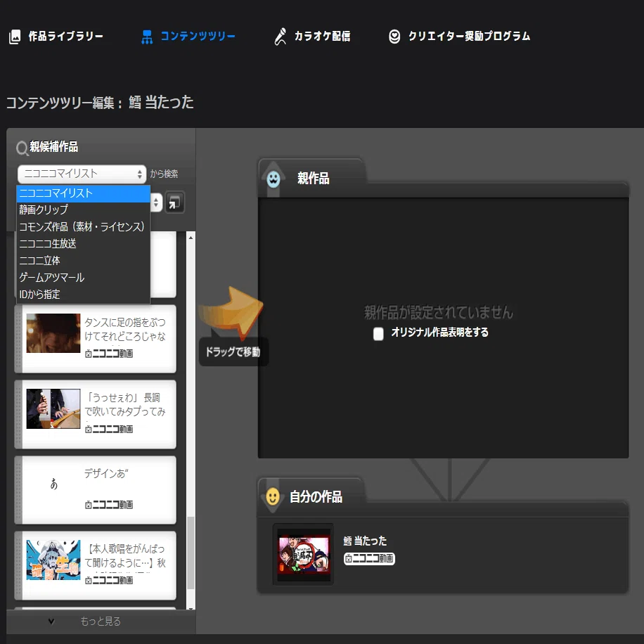644x644 pixels.
Task: Click ニコニコ動画 badge under 鱈 当たった
Action: [369, 558]
